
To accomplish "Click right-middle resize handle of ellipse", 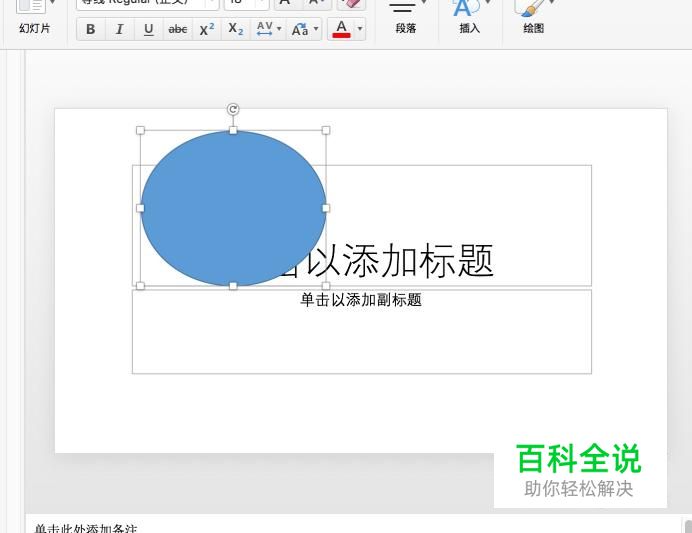I will point(326,208).
